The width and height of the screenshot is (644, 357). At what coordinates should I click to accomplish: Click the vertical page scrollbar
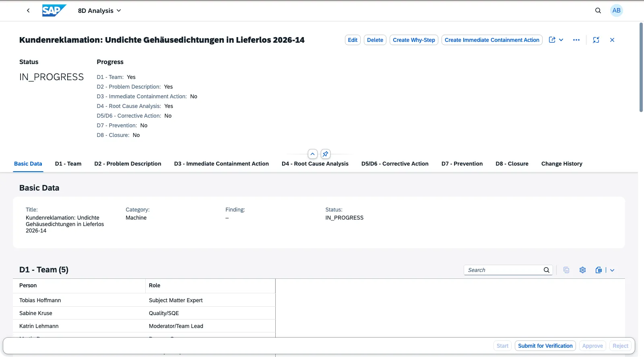point(641,68)
